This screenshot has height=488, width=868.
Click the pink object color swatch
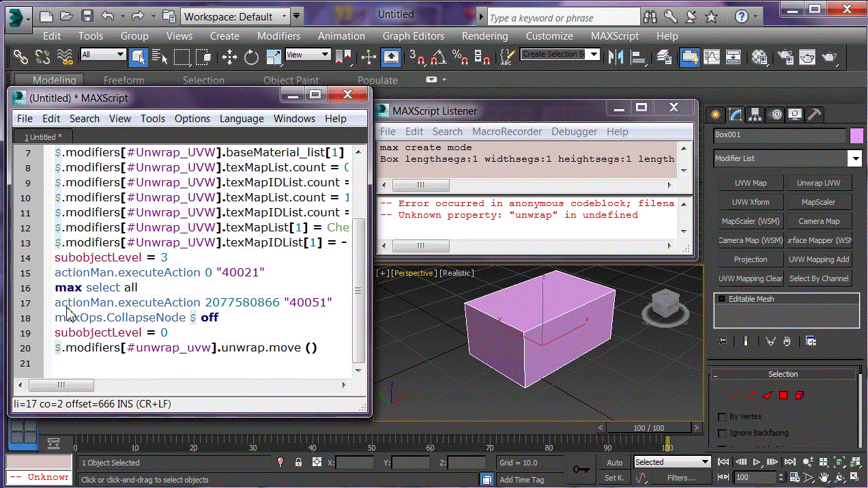(856, 135)
